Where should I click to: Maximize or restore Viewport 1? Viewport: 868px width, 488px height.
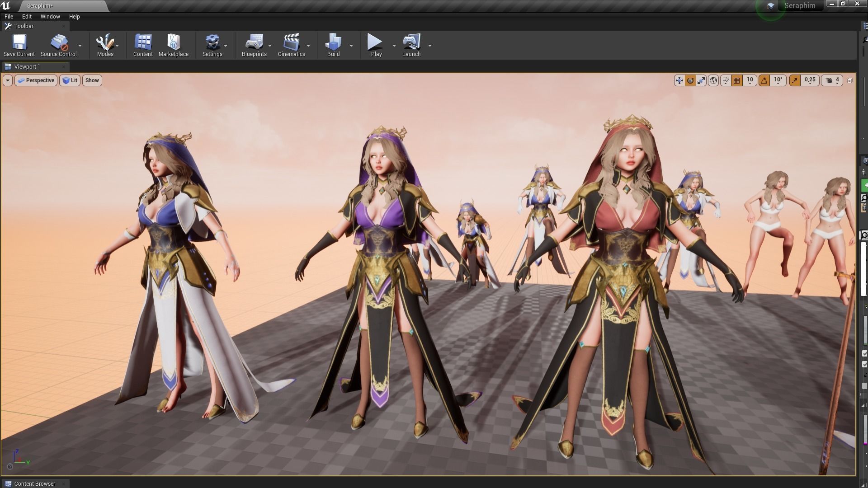849,80
